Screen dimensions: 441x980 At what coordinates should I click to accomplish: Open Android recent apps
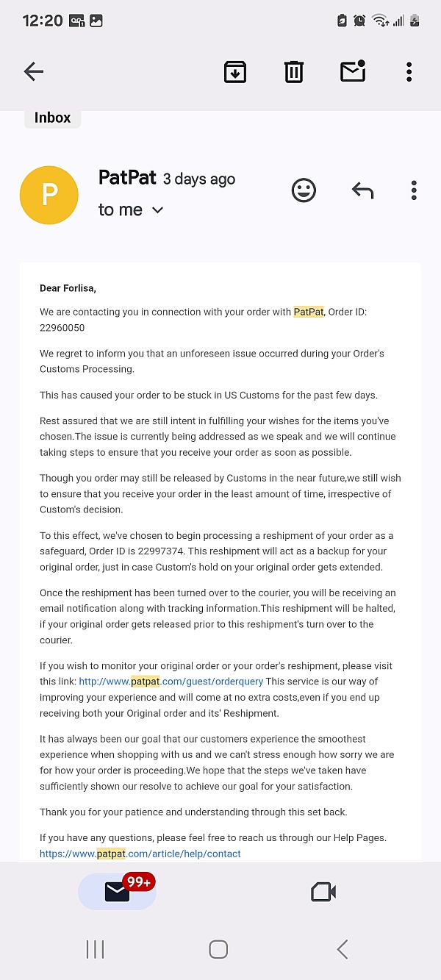96,949
